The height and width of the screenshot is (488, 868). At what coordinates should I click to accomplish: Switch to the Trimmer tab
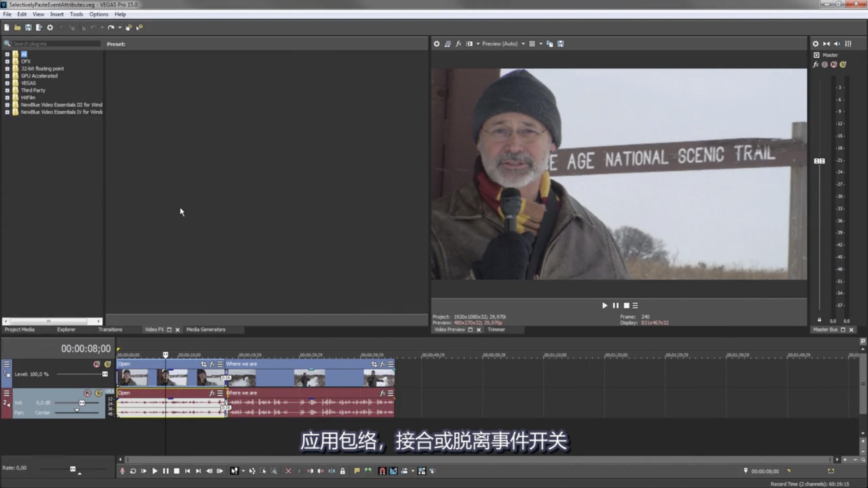(x=496, y=329)
